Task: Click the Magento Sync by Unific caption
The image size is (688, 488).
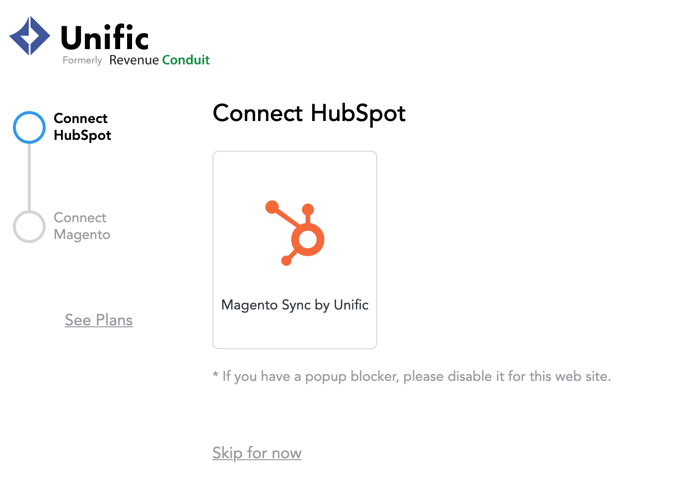Action: tap(295, 305)
